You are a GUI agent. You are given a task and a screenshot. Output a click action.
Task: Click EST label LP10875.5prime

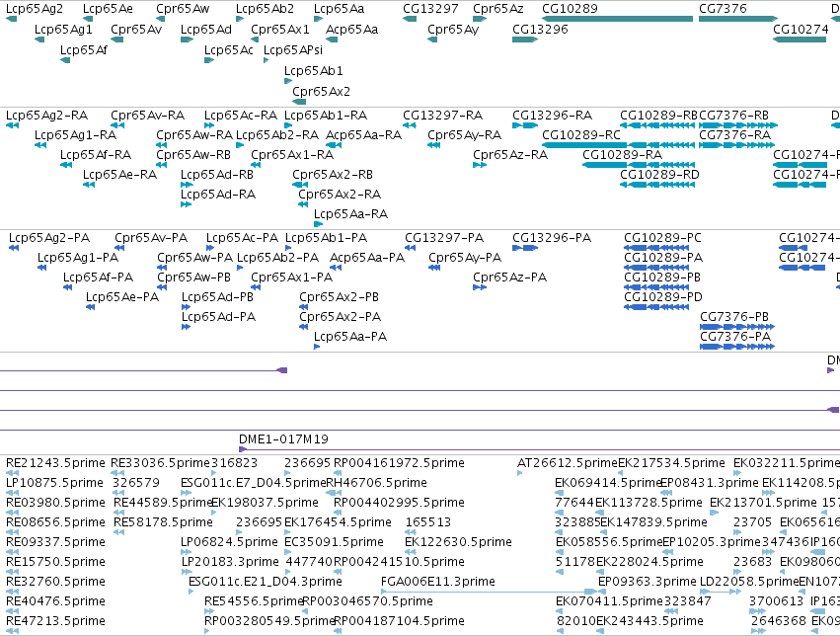click(x=54, y=483)
